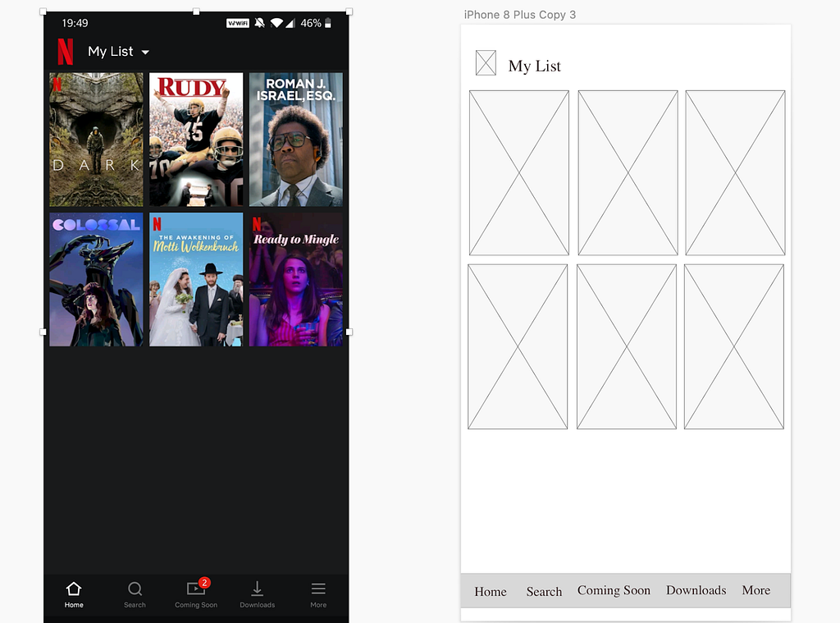Open the More hamburger icon
Image resolution: width=840 pixels, height=623 pixels.
318,589
